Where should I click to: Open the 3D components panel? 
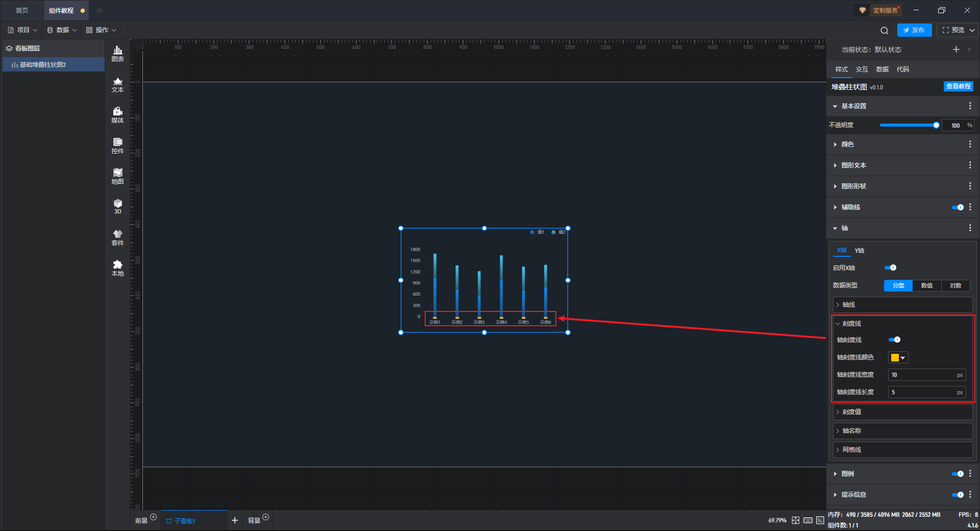[x=117, y=206]
